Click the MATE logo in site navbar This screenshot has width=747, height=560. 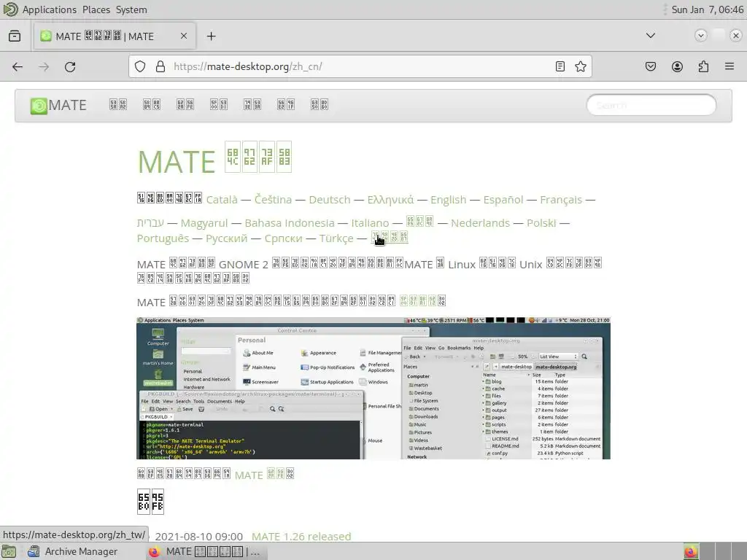[x=58, y=105]
